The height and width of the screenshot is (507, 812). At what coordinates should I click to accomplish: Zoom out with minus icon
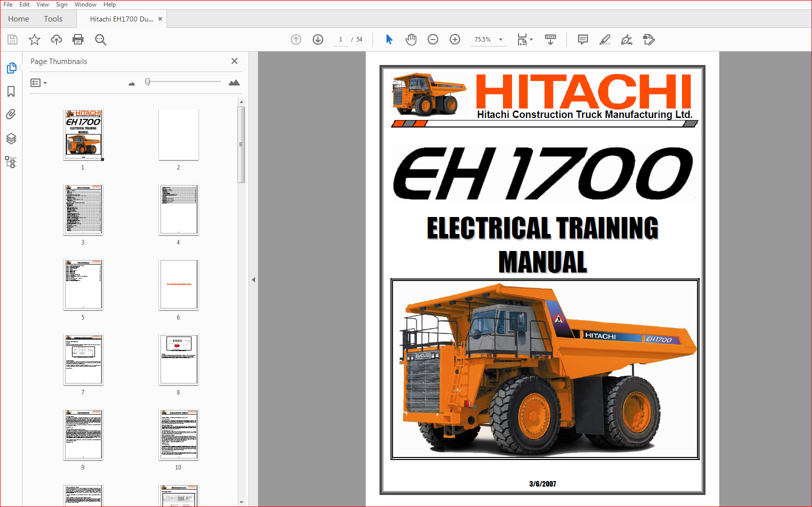pos(433,39)
